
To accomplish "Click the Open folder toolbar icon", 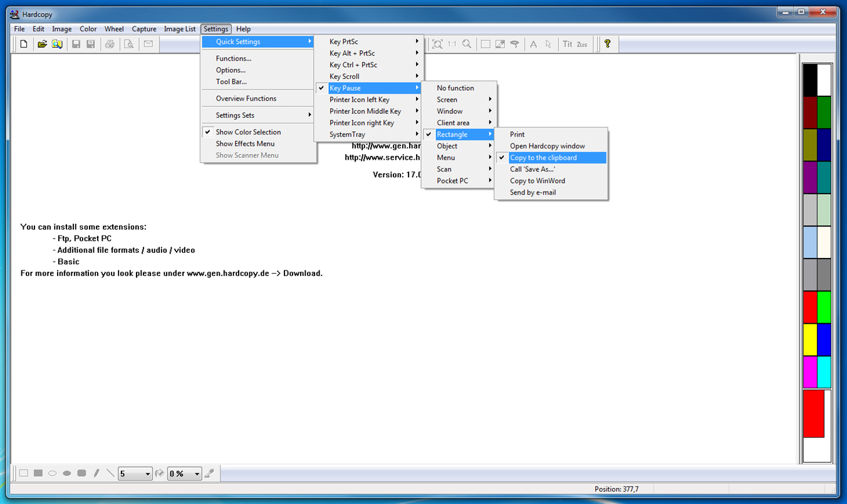I will pyautogui.click(x=42, y=44).
